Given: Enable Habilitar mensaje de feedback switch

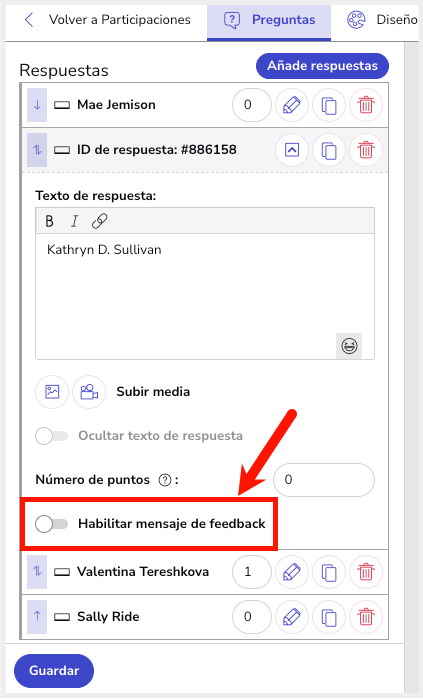Looking at the screenshot, I should click(x=52, y=524).
